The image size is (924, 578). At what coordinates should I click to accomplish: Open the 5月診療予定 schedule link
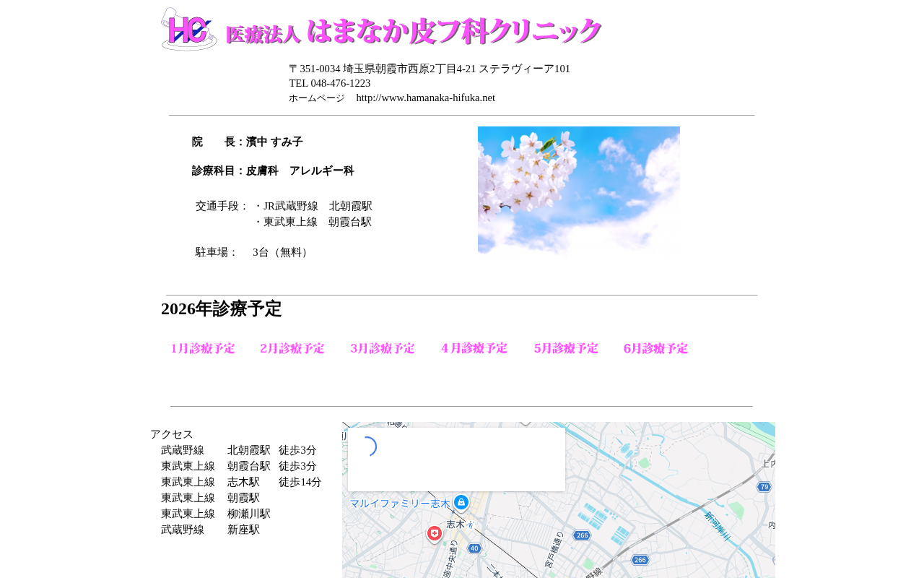pyautogui.click(x=566, y=348)
